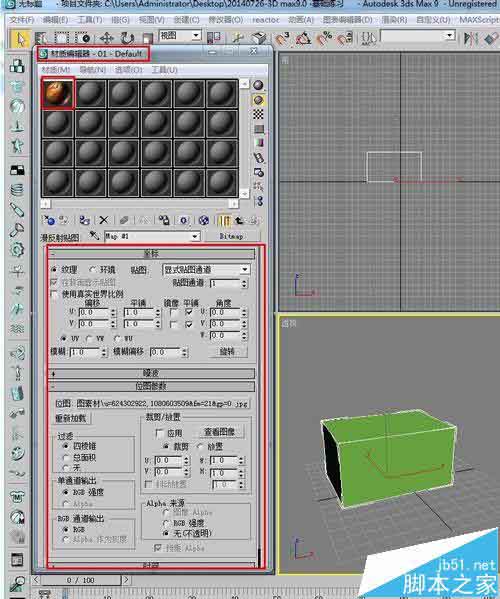Enable 使用真实世界比例 checkbox
500x599 pixels.
pos(54,294)
